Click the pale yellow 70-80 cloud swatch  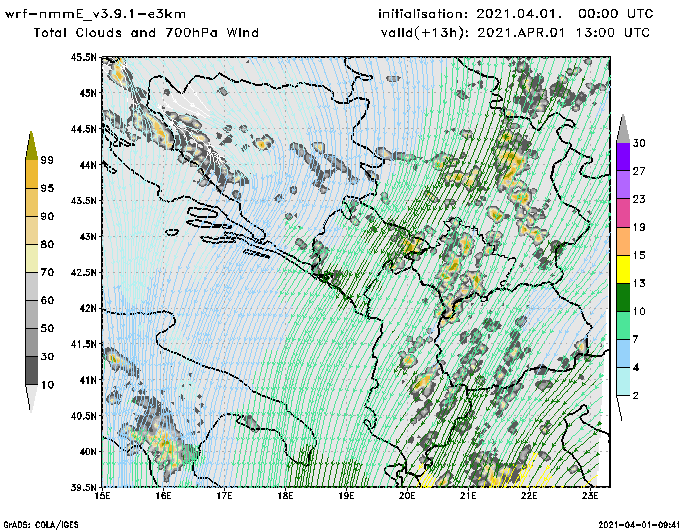(x=32, y=258)
